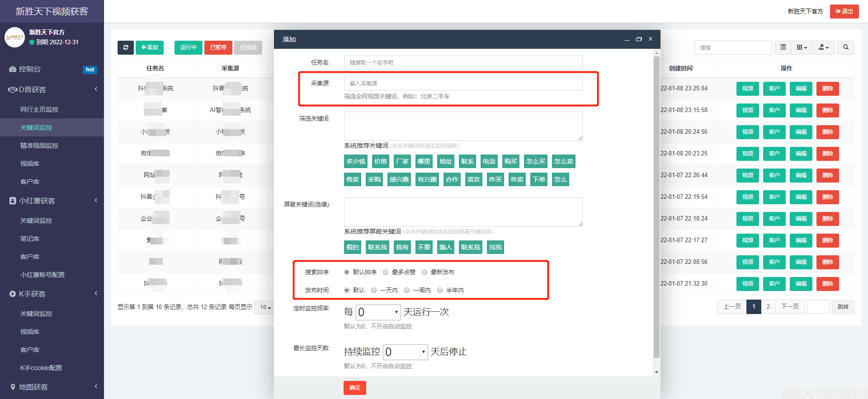The width and height of the screenshot is (868, 399).
Task: Toggle table list view icon
Action: pyautogui.click(x=783, y=47)
